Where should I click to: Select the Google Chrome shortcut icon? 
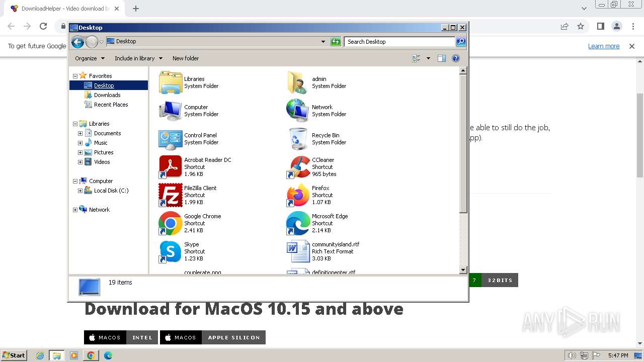171,223
